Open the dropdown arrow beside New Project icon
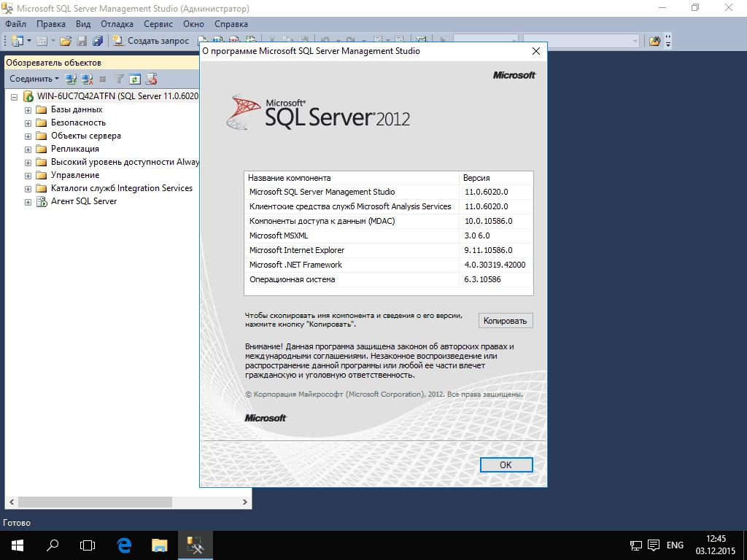The height and width of the screenshot is (560, 747). (28, 41)
